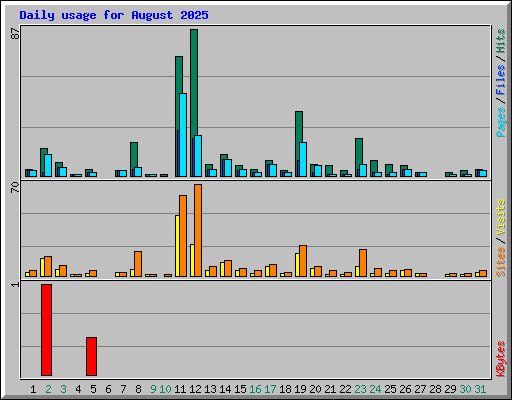Click the cyan Pages bar for day 11
Image resolution: width=512 pixels, height=400 pixels.
click(x=183, y=135)
